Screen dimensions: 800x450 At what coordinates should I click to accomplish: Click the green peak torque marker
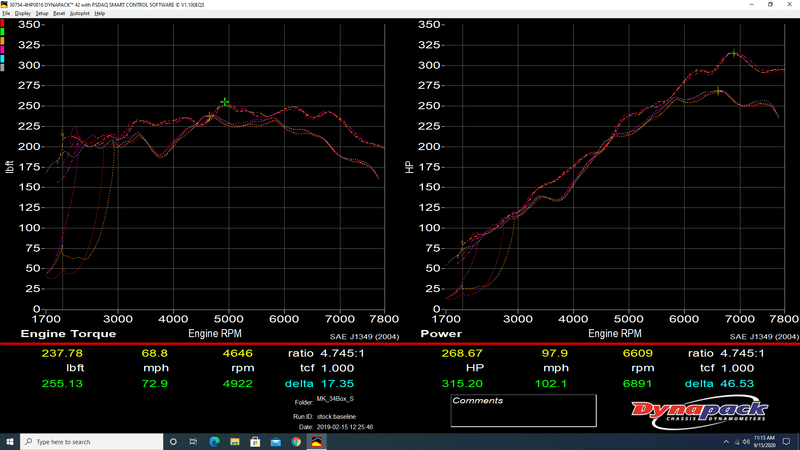pos(225,102)
